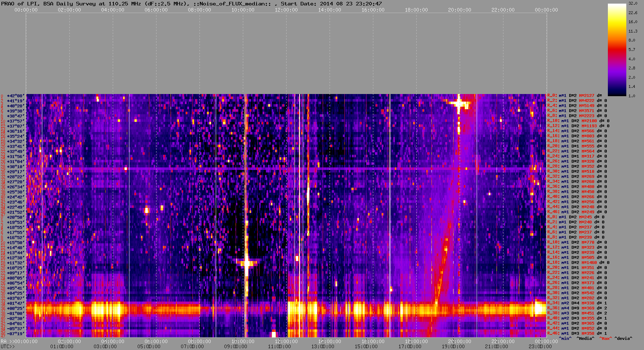
Task: Click the beam row entry with M=803
Action: 577,136
